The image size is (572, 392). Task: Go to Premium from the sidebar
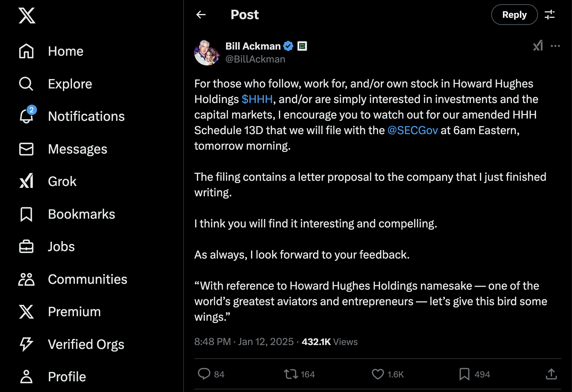pyautogui.click(x=74, y=312)
